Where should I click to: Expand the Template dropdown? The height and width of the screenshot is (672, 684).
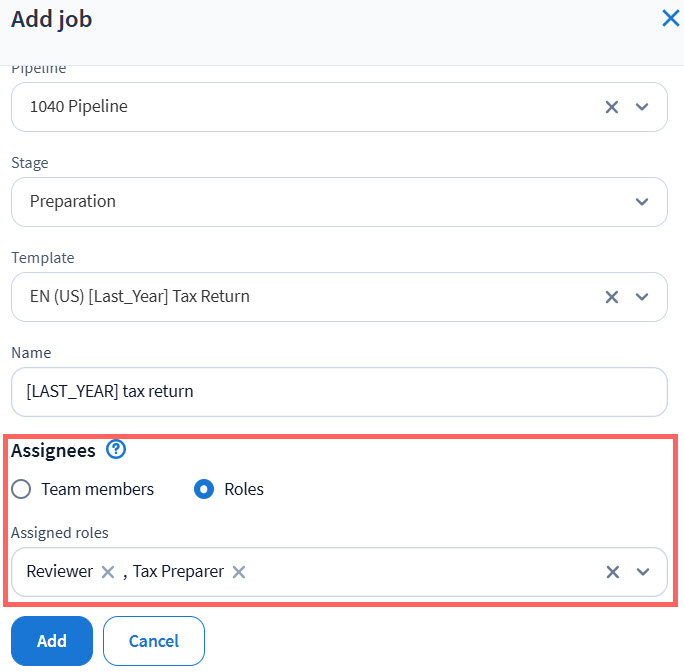coord(642,297)
